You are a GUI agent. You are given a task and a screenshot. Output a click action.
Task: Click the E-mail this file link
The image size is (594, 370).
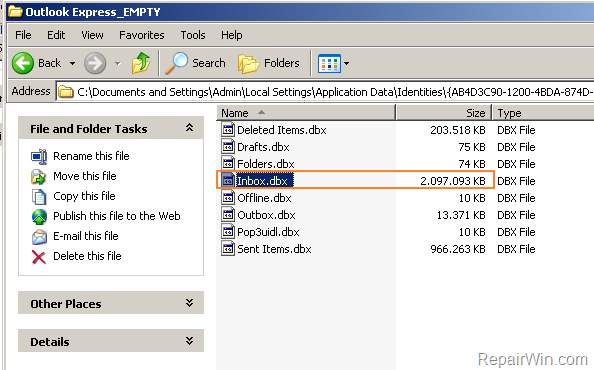86,236
